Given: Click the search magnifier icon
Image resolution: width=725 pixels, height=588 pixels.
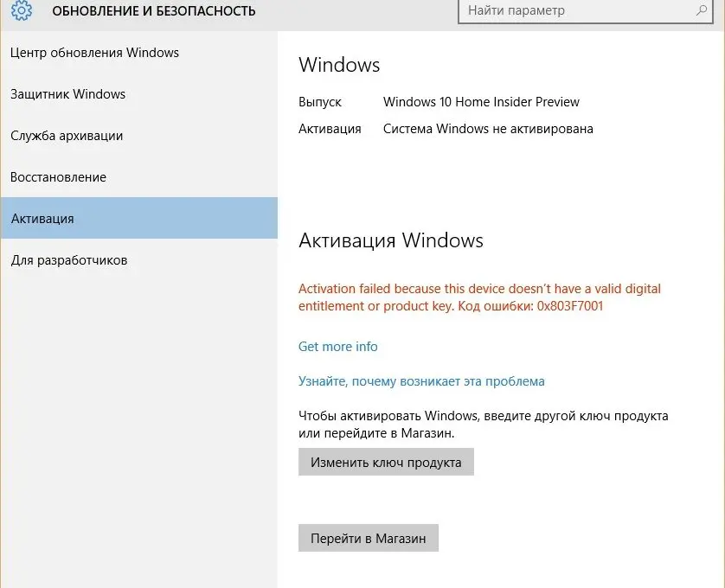Looking at the screenshot, I should tap(702, 10).
